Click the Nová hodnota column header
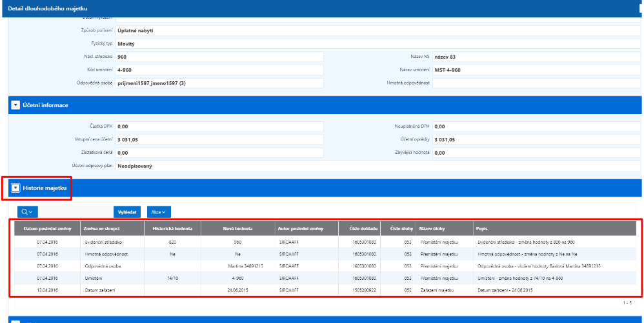This screenshot has height=323, width=644. [238, 229]
